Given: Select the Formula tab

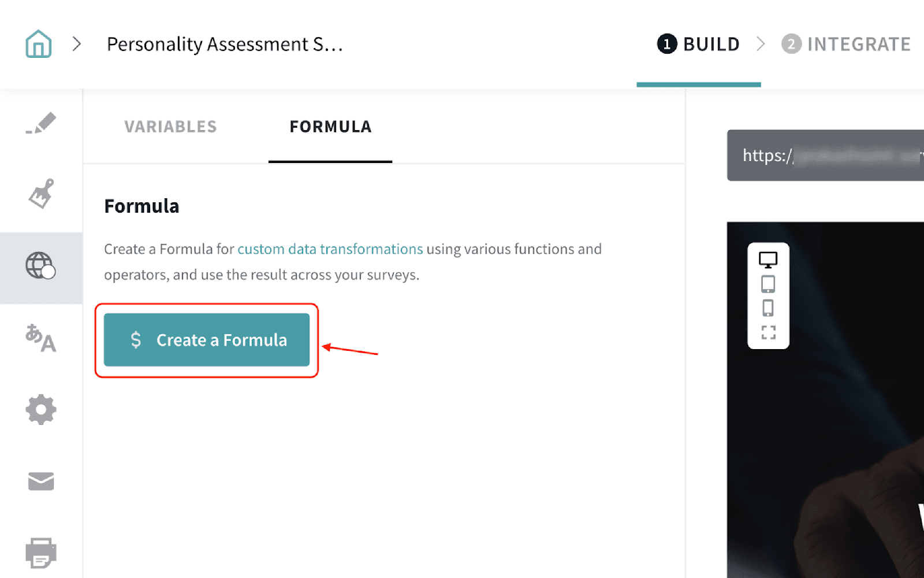Looking at the screenshot, I should (x=330, y=127).
